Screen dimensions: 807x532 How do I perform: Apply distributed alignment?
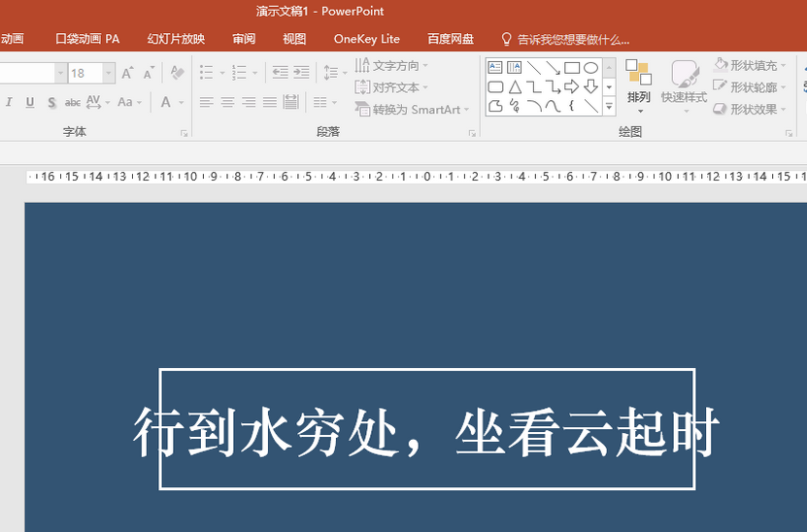pos(290,102)
